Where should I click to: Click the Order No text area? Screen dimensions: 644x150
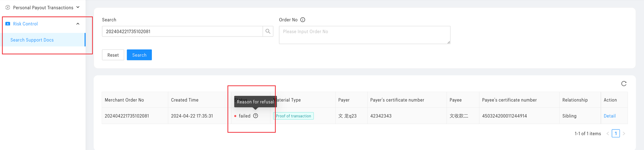(x=364, y=35)
